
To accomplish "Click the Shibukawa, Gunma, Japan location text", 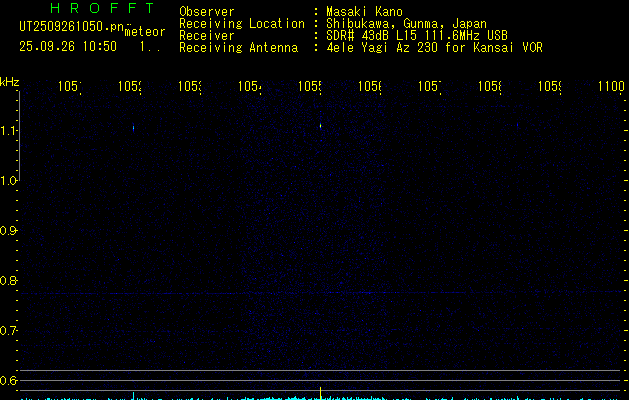I will (x=406, y=24).
